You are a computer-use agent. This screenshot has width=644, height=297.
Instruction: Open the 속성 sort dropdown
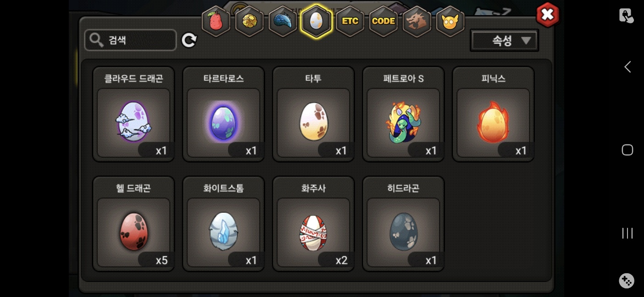pyautogui.click(x=504, y=41)
